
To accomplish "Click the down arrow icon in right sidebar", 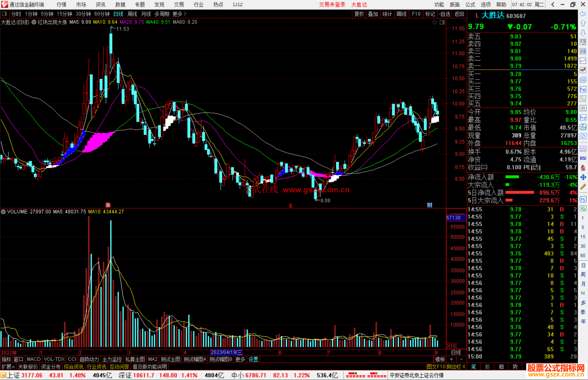I will pos(583,33).
